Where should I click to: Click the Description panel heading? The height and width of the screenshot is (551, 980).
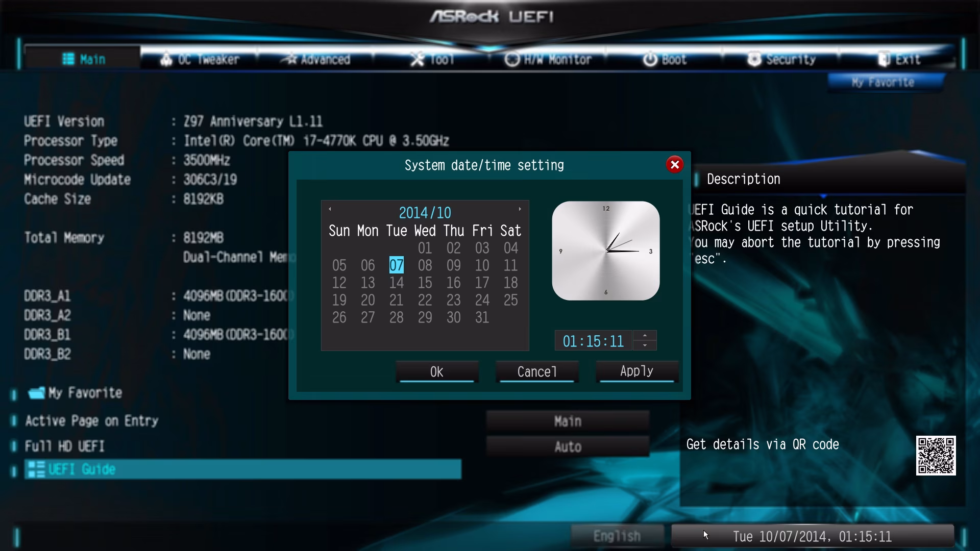coord(744,179)
